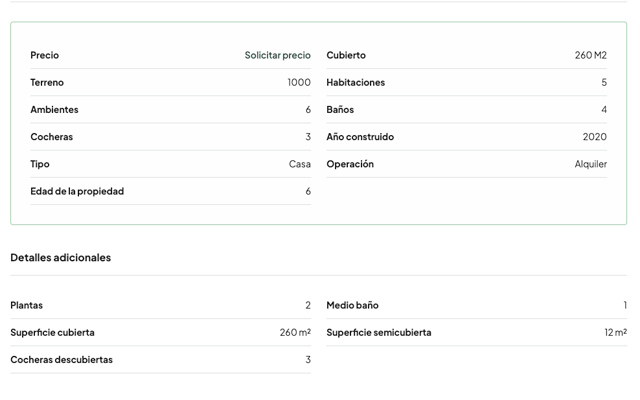Click the Habitaciones label

356,82
